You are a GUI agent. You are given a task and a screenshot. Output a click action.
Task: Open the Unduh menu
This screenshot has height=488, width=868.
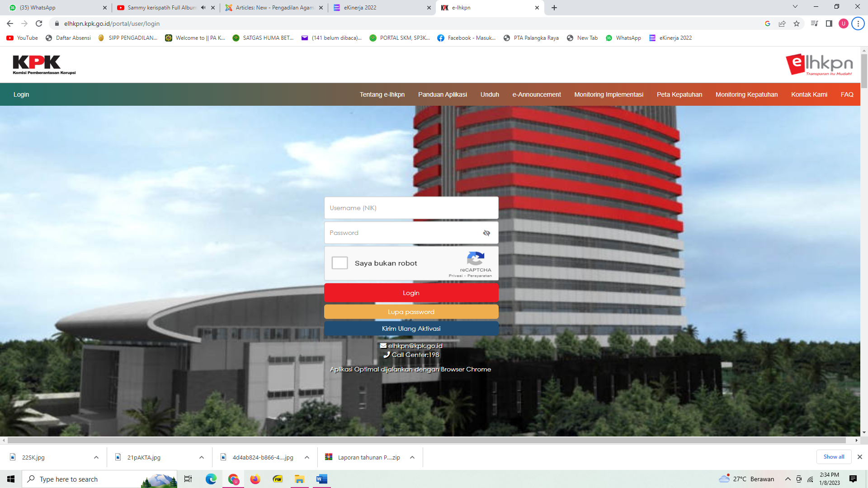coord(490,94)
